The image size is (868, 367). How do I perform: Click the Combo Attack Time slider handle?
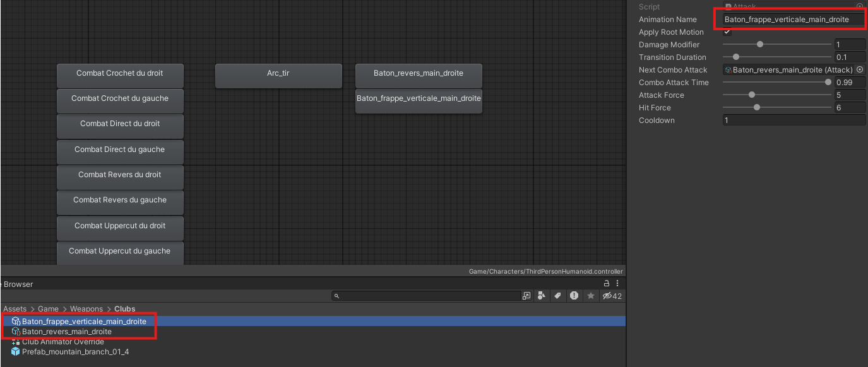pyautogui.click(x=828, y=83)
